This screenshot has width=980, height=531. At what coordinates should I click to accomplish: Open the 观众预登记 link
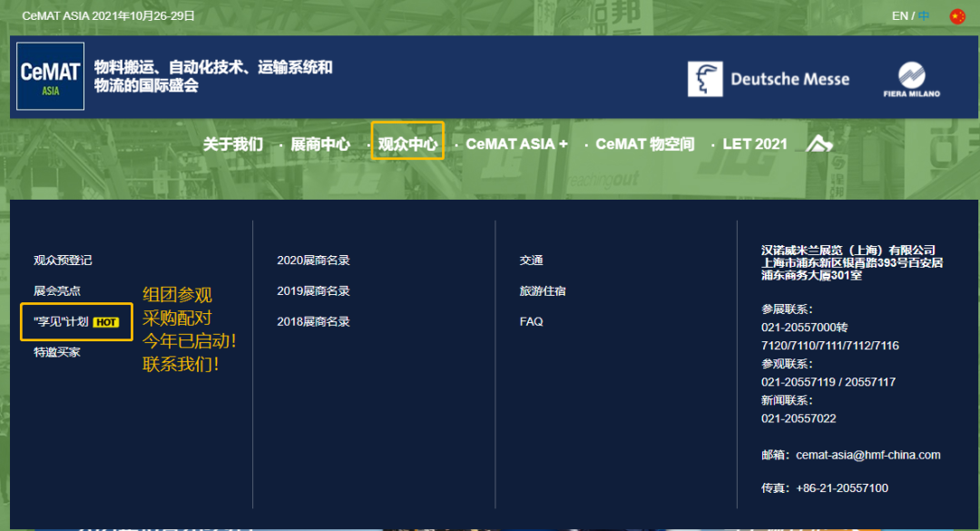click(63, 261)
